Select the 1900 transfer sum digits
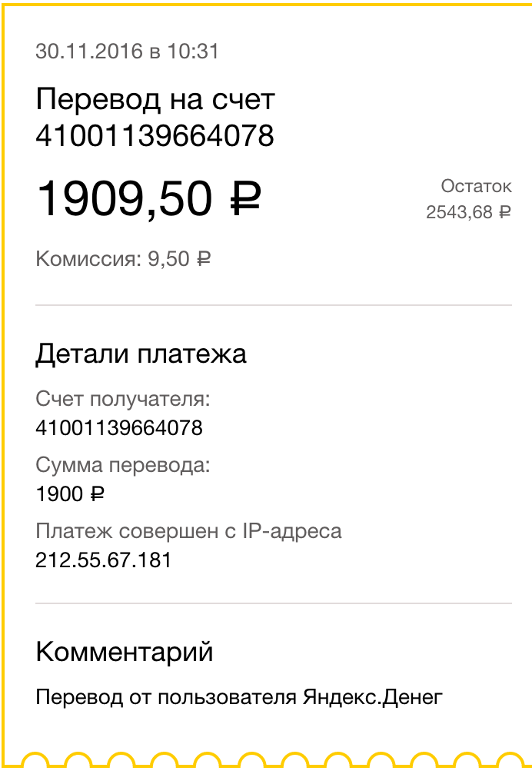The image size is (532, 784). 59,494
